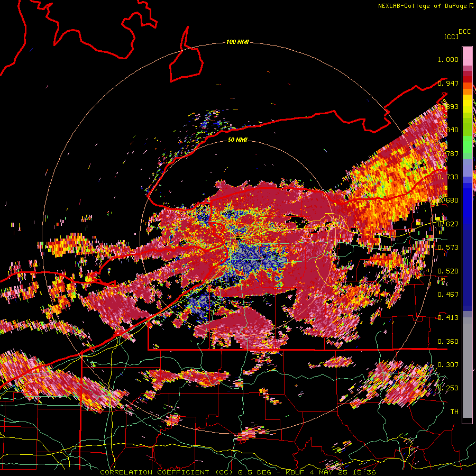Screen dimensions: 476x476
Task: Click the [CC] units label
Action: pyautogui.click(x=452, y=36)
